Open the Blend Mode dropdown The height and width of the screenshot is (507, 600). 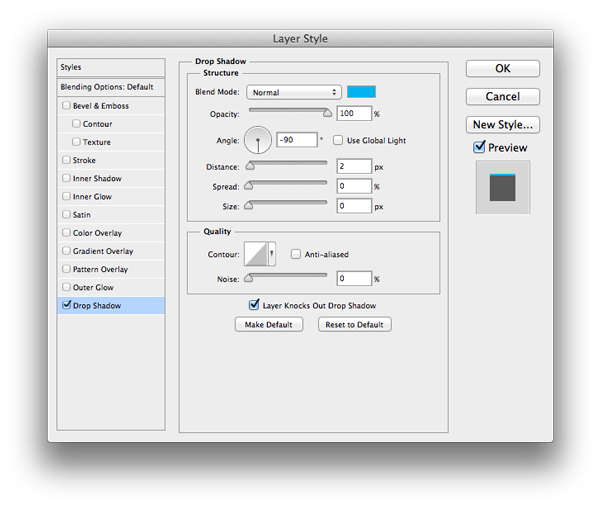[294, 92]
